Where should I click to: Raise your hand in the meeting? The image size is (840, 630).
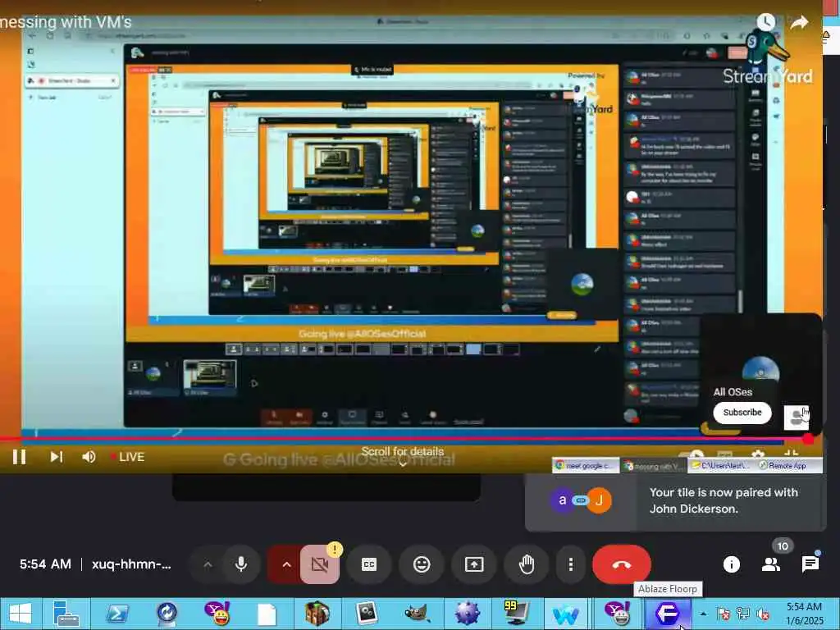(527, 564)
